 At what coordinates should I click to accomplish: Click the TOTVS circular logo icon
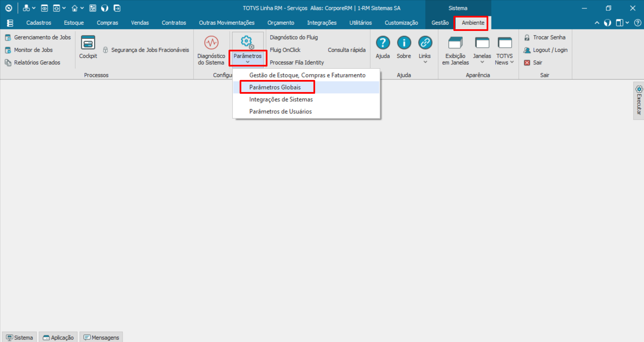pyautogui.click(x=9, y=8)
